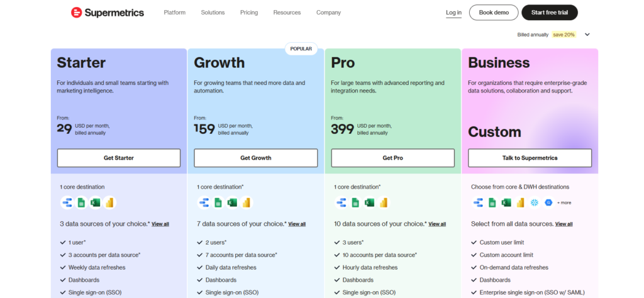Open the Resources navigation menu
This screenshot has width=644, height=298.
(x=287, y=13)
